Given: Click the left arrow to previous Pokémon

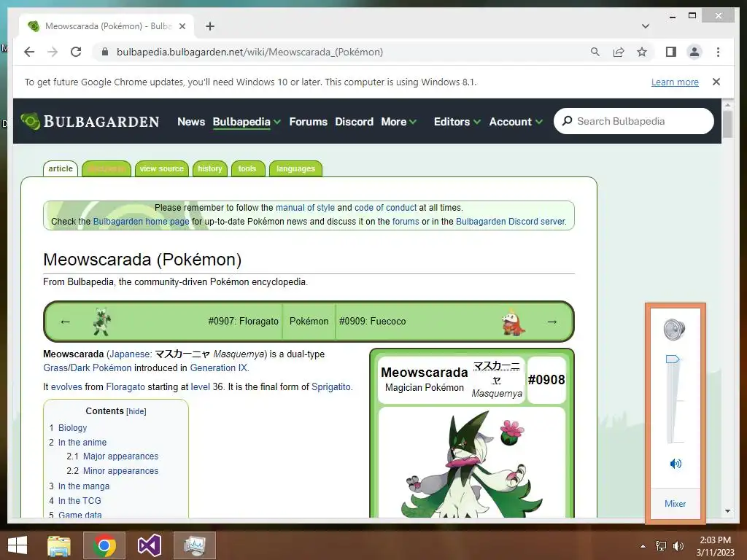Looking at the screenshot, I should click(x=65, y=322).
